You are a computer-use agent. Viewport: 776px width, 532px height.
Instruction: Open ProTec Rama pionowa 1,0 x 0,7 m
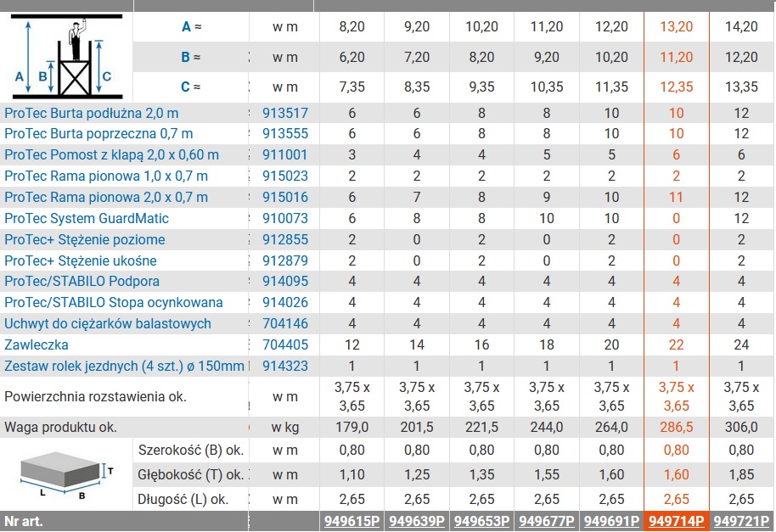(x=106, y=176)
